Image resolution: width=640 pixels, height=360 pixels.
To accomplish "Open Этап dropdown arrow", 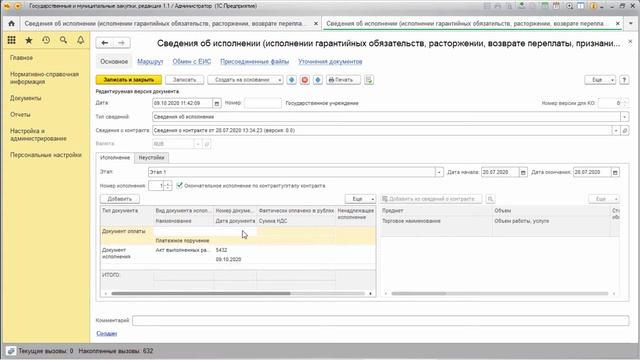I will pyautogui.click(x=439, y=172).
